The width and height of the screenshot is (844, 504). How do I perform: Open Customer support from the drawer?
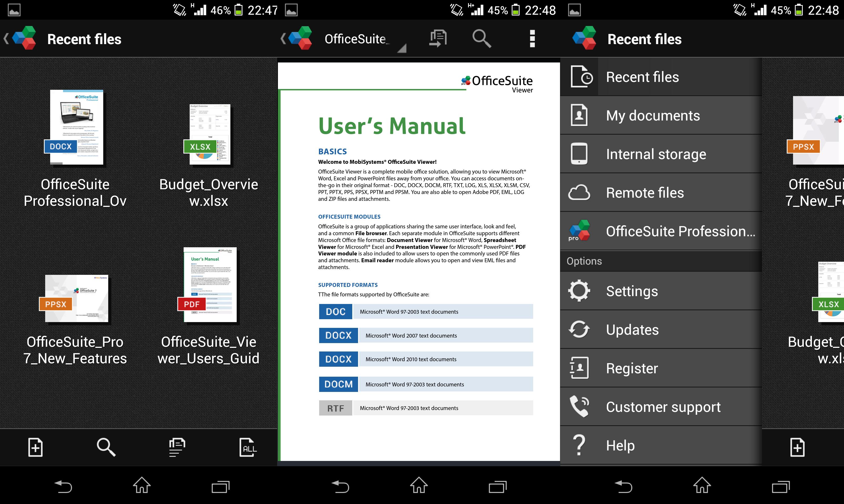[x=661, y=407]
